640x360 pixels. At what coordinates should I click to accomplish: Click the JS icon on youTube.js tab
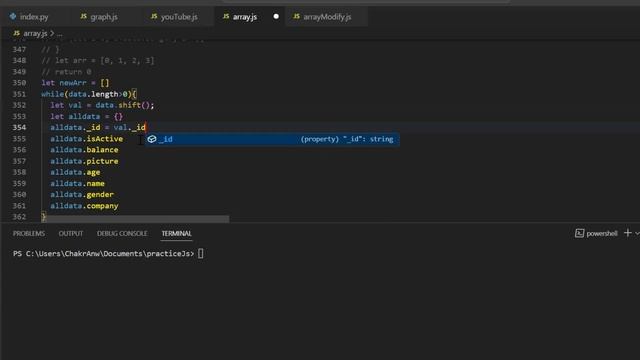[x=154, y=16]
